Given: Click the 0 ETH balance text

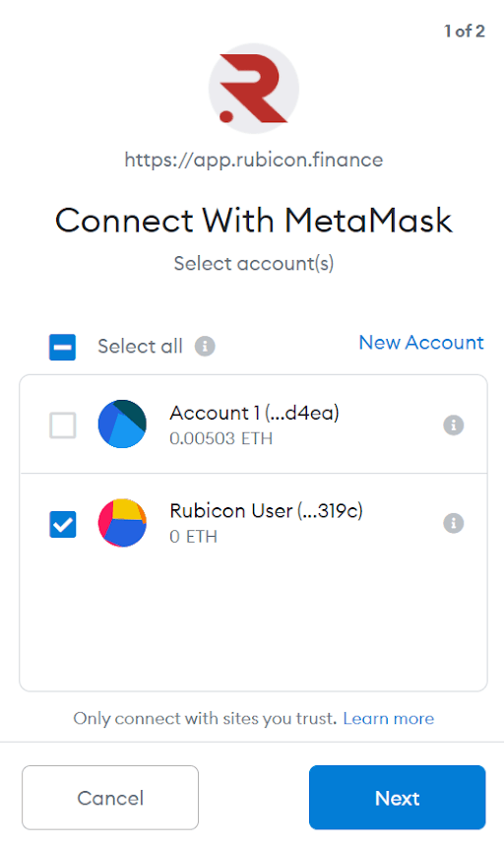Looking at the screenshot, I should pyautogui.click(x=193, y=537).
